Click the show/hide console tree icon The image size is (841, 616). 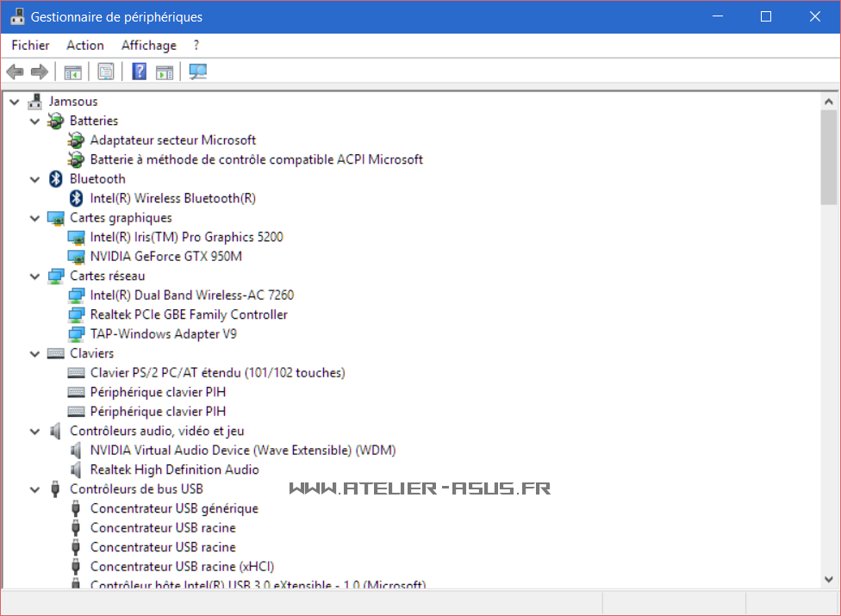tap(73, 72)
